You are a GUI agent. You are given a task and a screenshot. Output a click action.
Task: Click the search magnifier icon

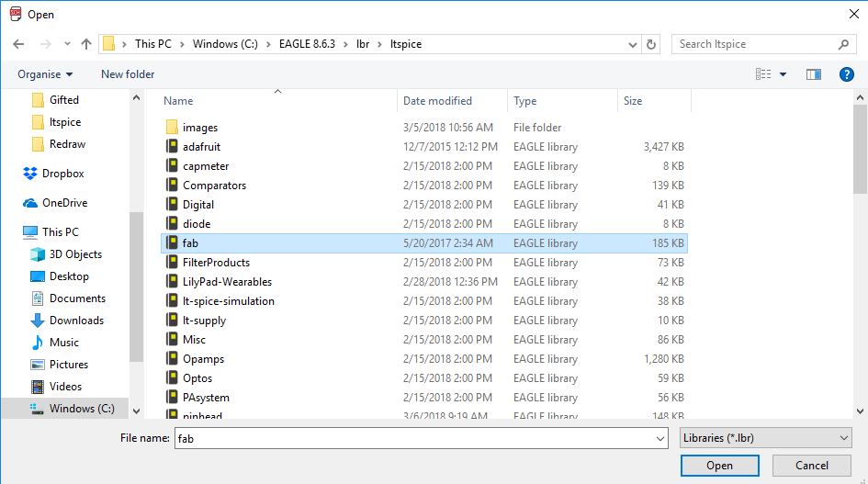coord(843,44)
